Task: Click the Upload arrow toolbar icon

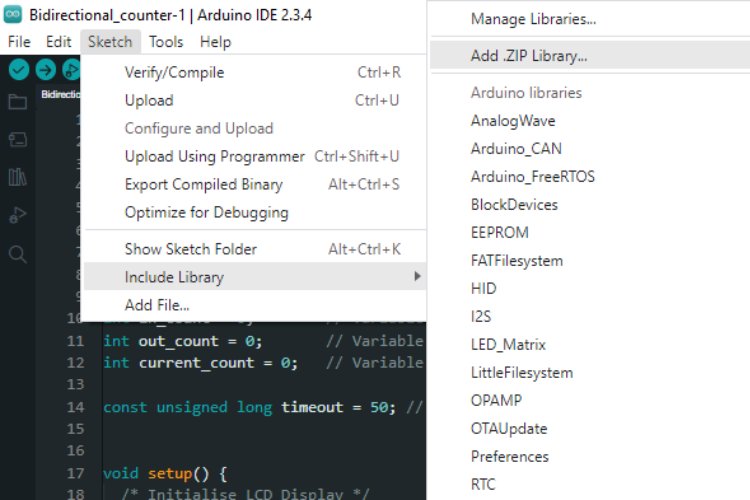Action: click(x=45, y=70)
